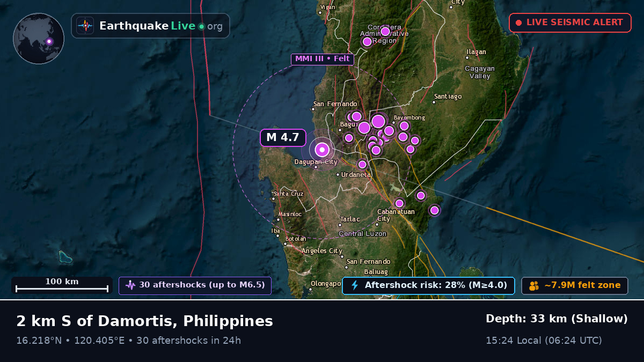Open the 30 aftershocks summary badge
The image size is (644, 362).
195,285
